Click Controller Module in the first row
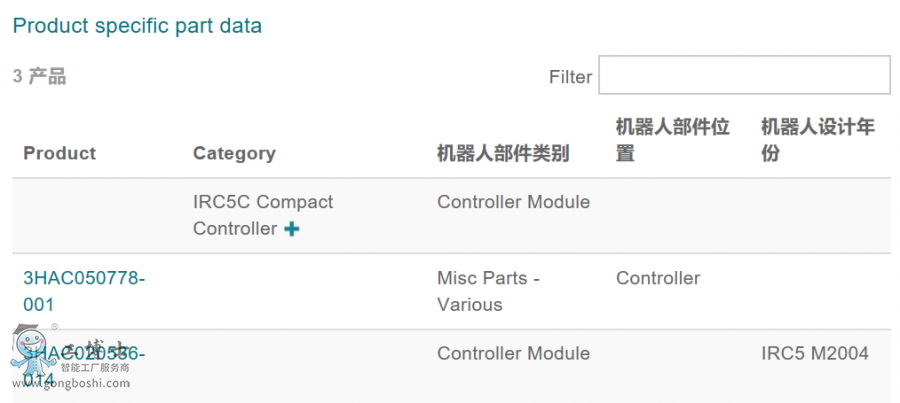Screen dimensions: 900x403 tap(513, 202)
